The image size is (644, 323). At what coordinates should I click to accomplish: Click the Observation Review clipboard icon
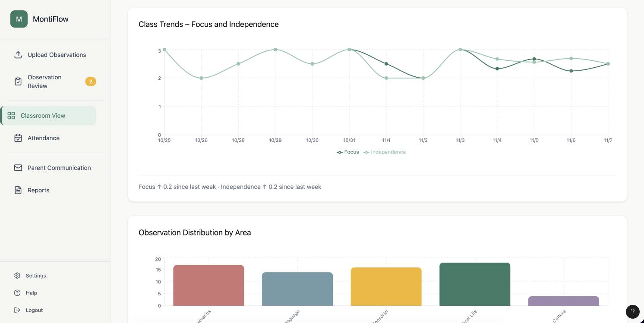pos(18,81)
